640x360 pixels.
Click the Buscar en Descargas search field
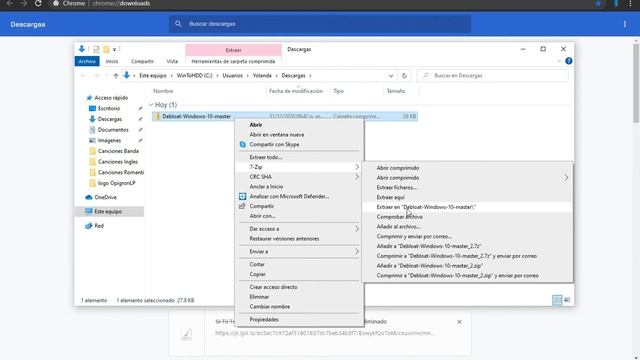pos(492,76)
